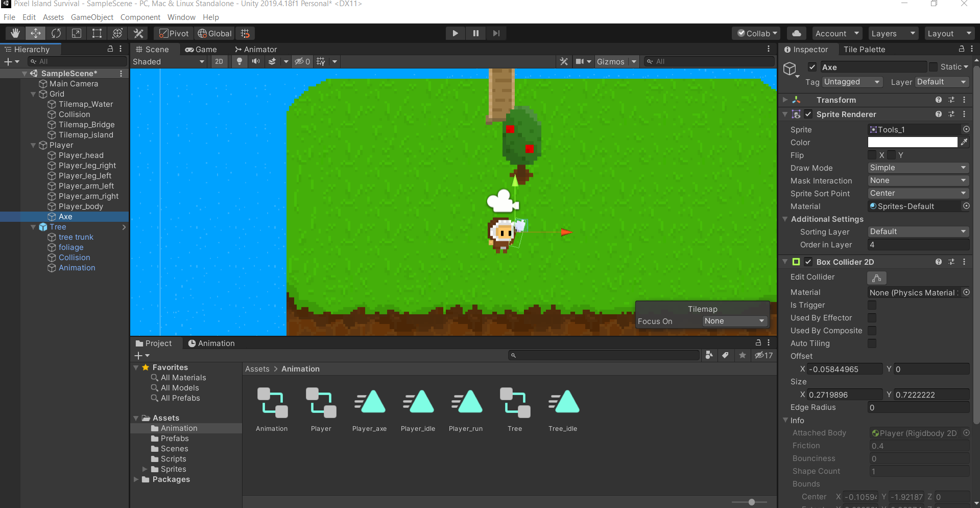This screenshot has width=980, height=508.
Task: Switch to the Tile Palette tab
Action: pos(864,49)
